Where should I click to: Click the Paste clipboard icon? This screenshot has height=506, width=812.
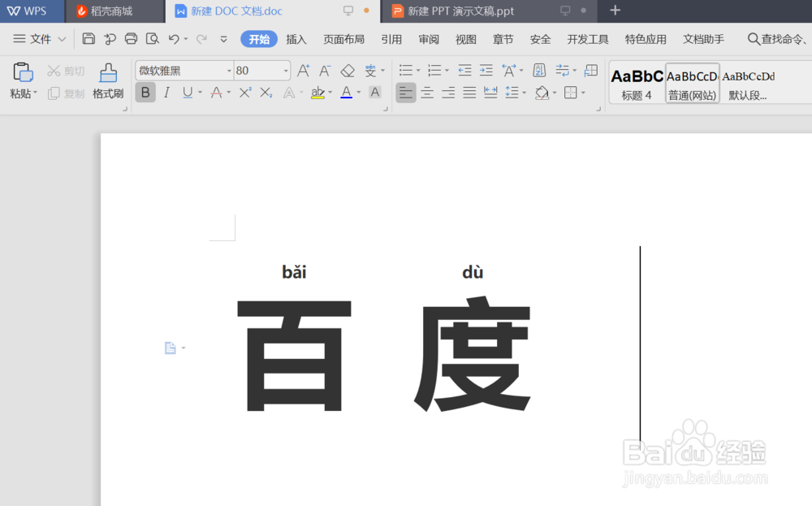click(x=23, y=72)
